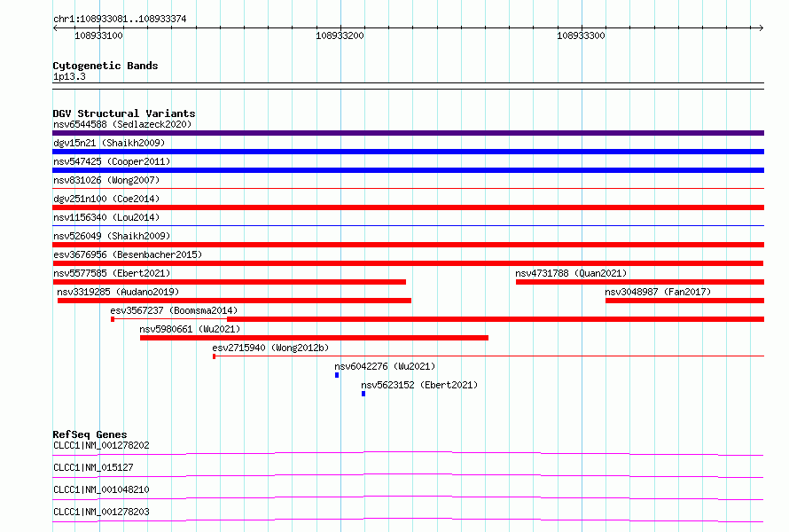Screen dimensions: 789x532
Task: Select the magenta line of CLCC1|NM_015127
Action: point(408,475)
